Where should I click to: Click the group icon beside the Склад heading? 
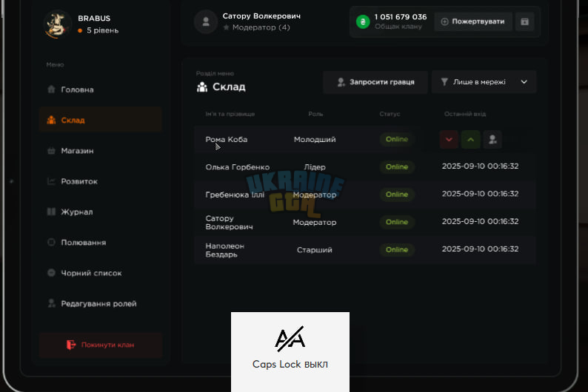(x=202, y=87)
